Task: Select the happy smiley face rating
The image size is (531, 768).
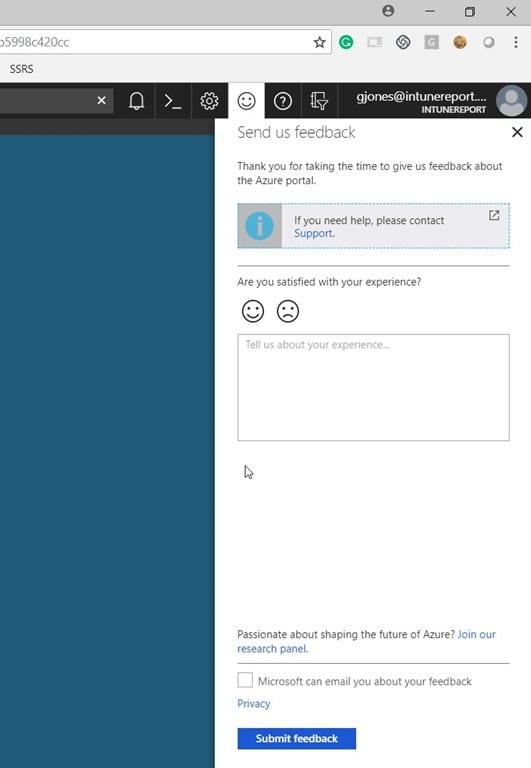Action: pyautogui.click(x=253, y=311)
